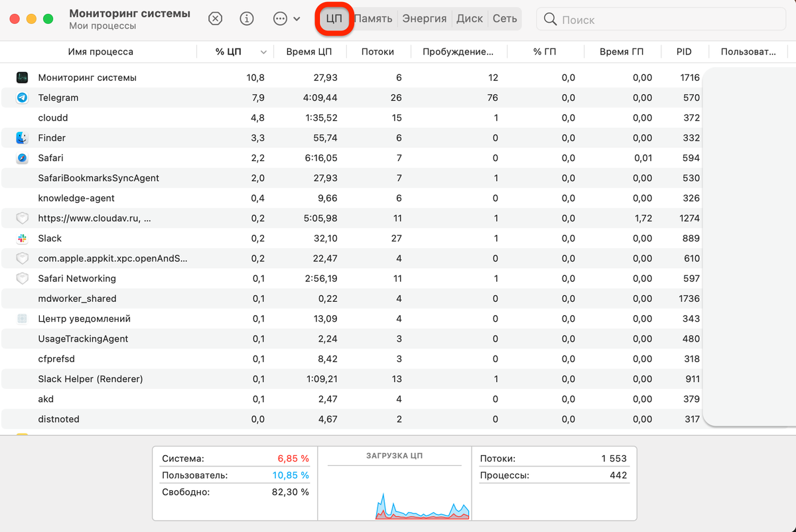This screenshot has height=532, width=796.
Task: Select the cloudd process row
Action: click(352, 117)
